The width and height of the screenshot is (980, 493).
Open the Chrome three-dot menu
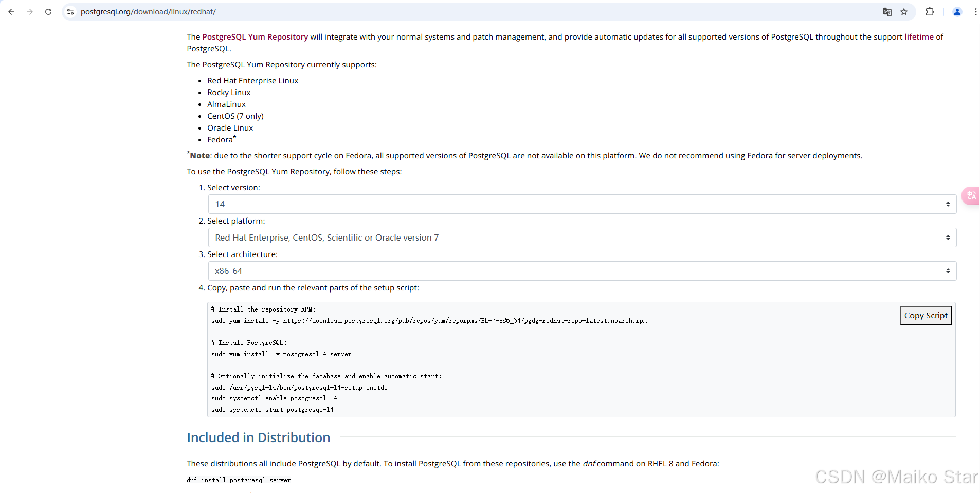975,11
